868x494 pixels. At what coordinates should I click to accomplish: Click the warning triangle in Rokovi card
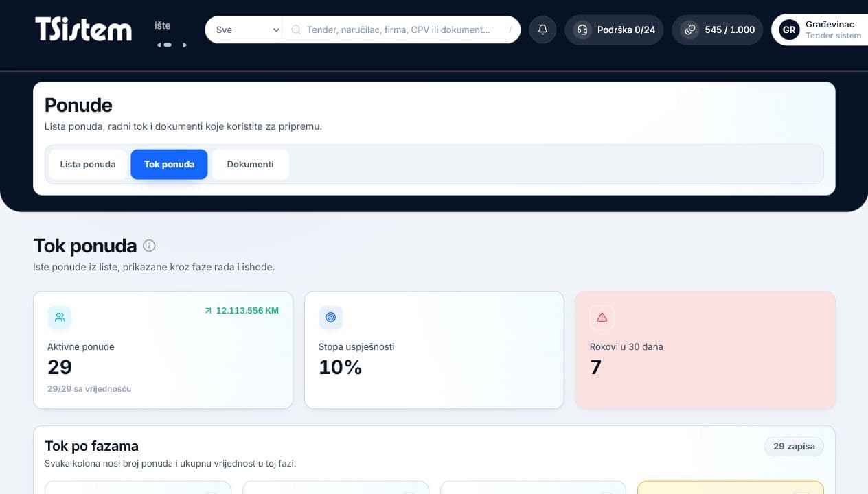pos(602,317)
